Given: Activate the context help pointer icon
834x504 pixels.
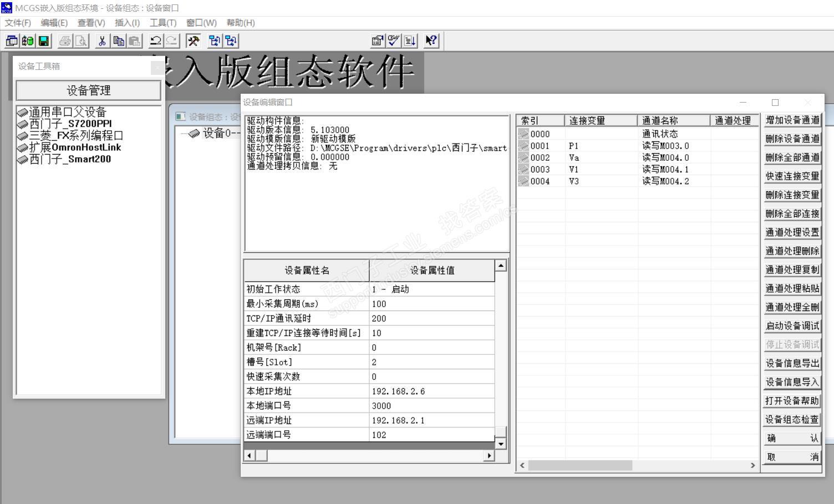Looking at the screenshot, I should pyautogui.click(x=431, y=40).
